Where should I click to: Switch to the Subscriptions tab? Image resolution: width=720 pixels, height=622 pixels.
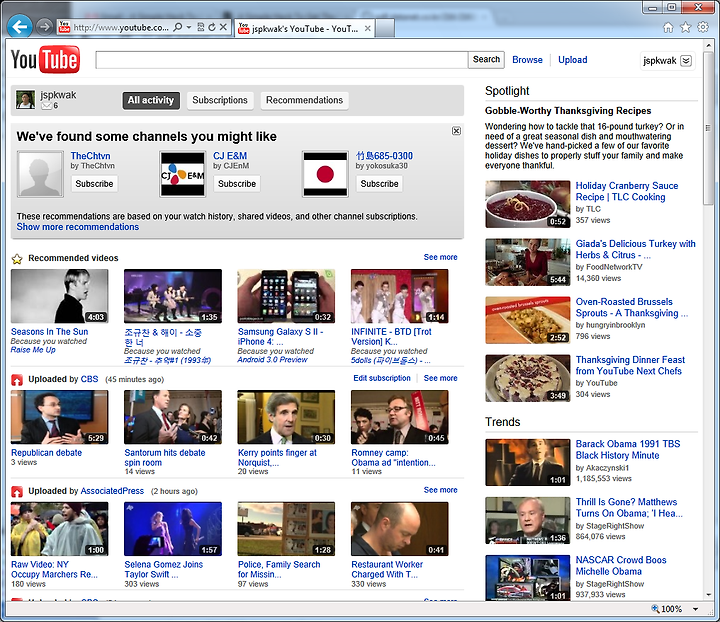click(220, 100)
